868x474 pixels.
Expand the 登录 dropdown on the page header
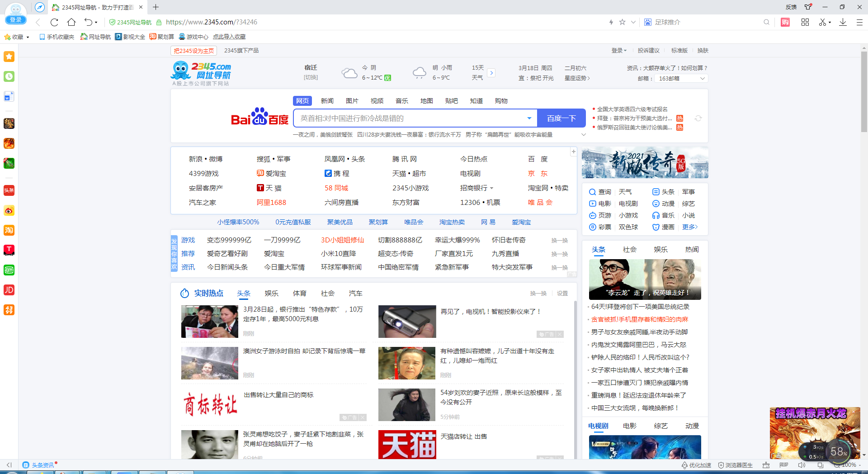pyautogui.click(x=618, y=51)
